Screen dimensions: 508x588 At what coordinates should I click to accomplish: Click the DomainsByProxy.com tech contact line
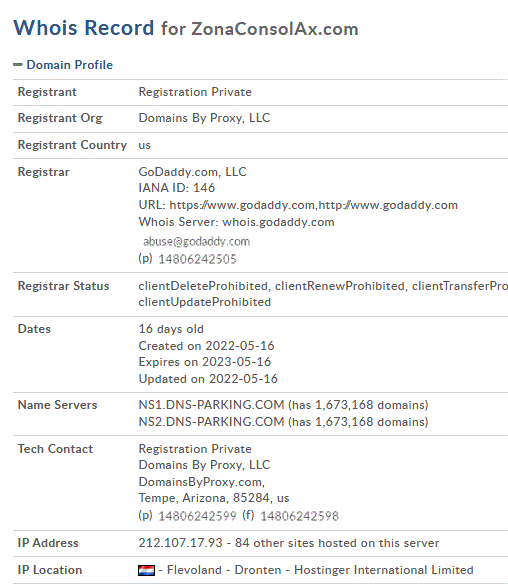[202, 482]
